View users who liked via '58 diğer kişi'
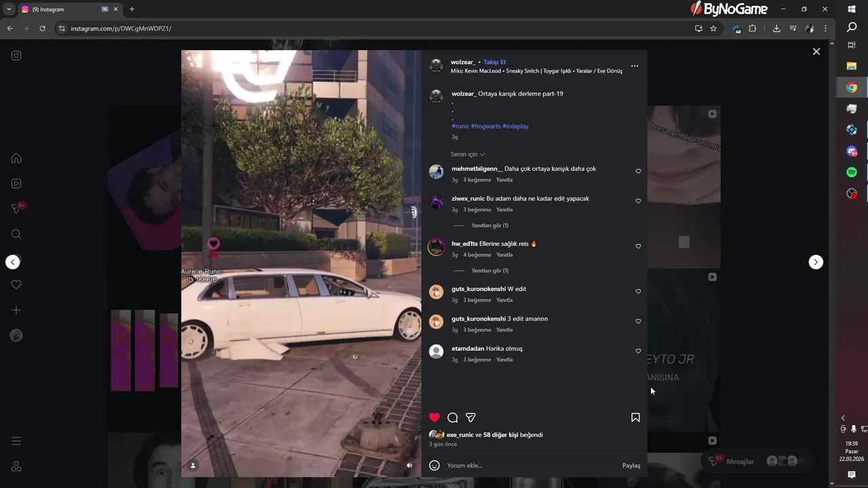868x488 pixels. tap(500, 435)
